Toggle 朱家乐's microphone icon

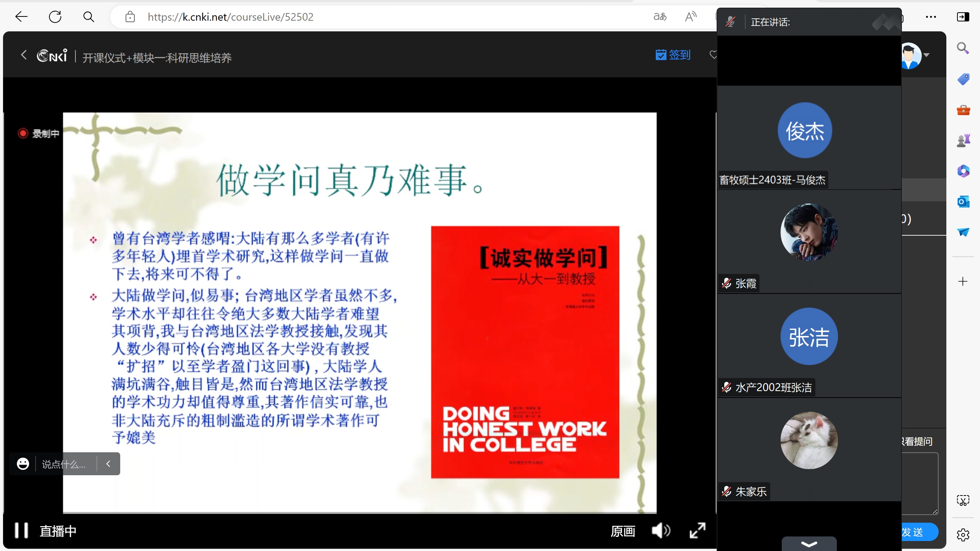[726, 491]
